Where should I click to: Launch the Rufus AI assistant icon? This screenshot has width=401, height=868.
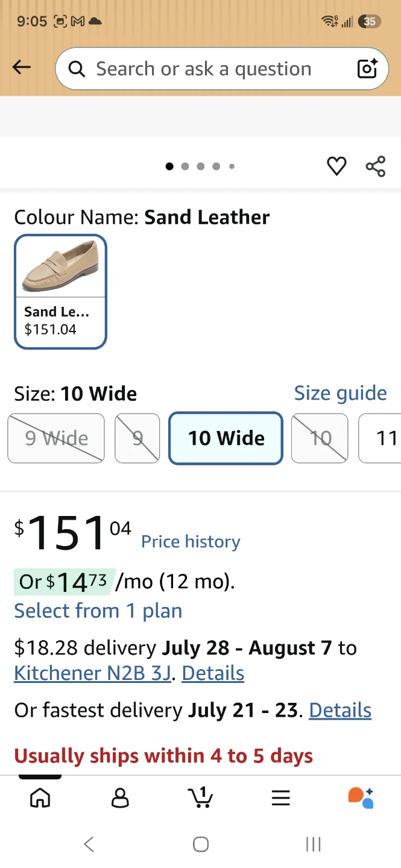361,797
